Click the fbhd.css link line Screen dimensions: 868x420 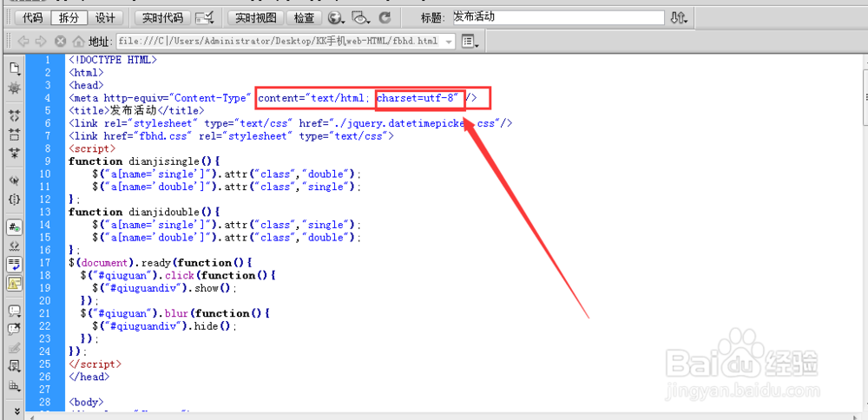tap(231, 136)
